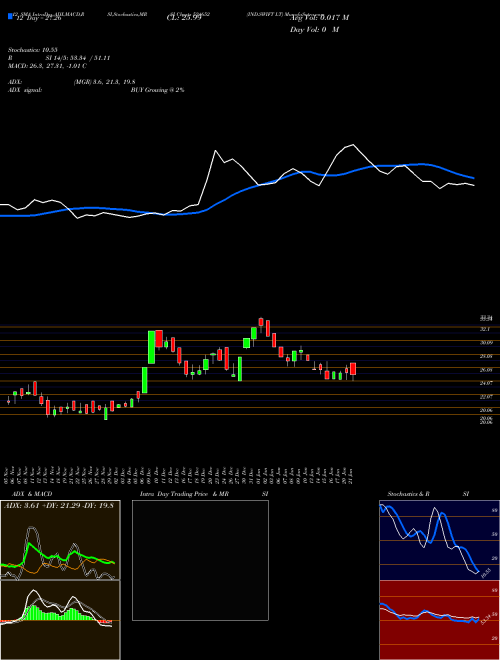Click the BUY Growing @ 2% signal text
The image size is (500, 660).
tap(158, 90)
